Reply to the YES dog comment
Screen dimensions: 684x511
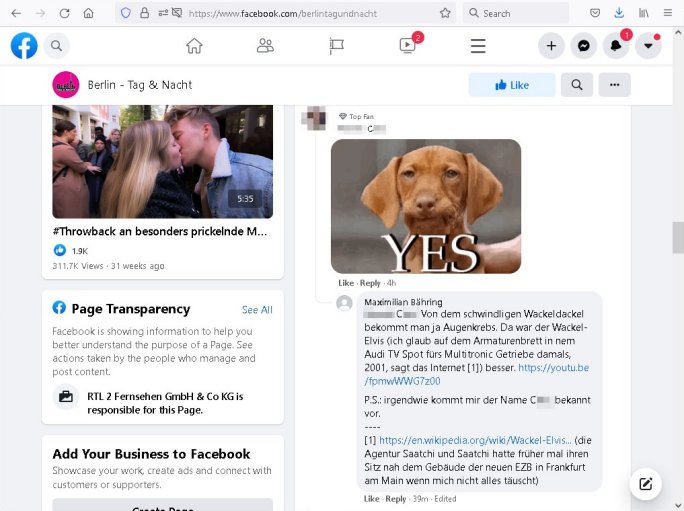[370, 283]
